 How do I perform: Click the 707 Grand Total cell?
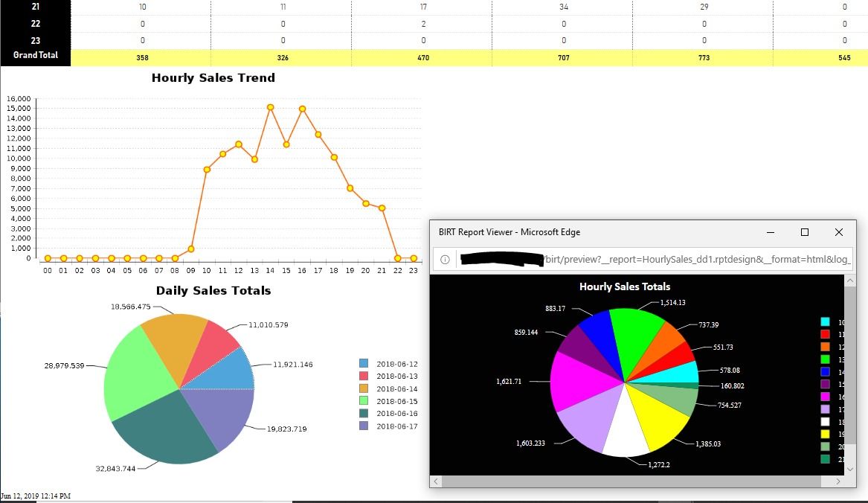point(563,57)
